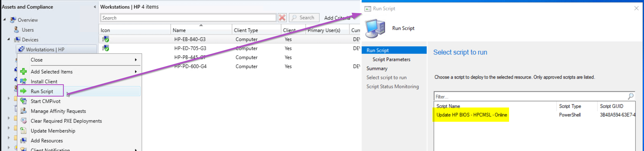Click the Filter magnifying glass icon
644x151 pixels.
(631, 96)
